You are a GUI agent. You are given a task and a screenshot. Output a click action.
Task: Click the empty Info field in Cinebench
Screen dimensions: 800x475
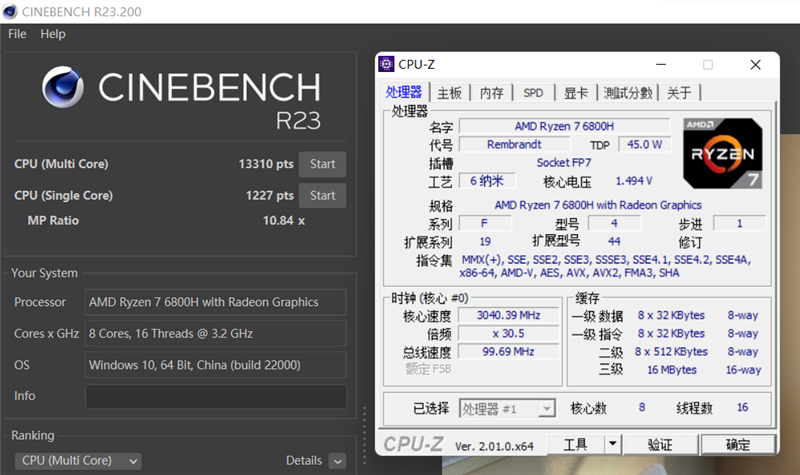[216, 396]
